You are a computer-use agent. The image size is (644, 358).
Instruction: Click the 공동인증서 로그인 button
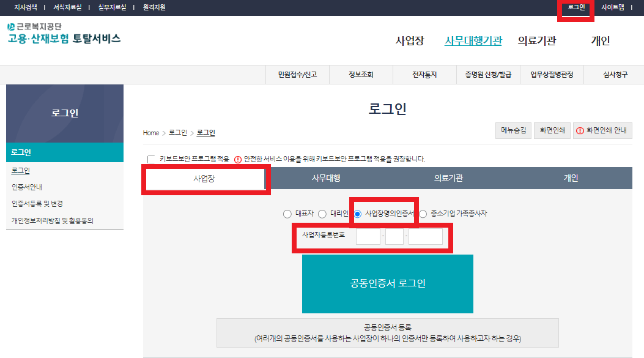point(387,283)
